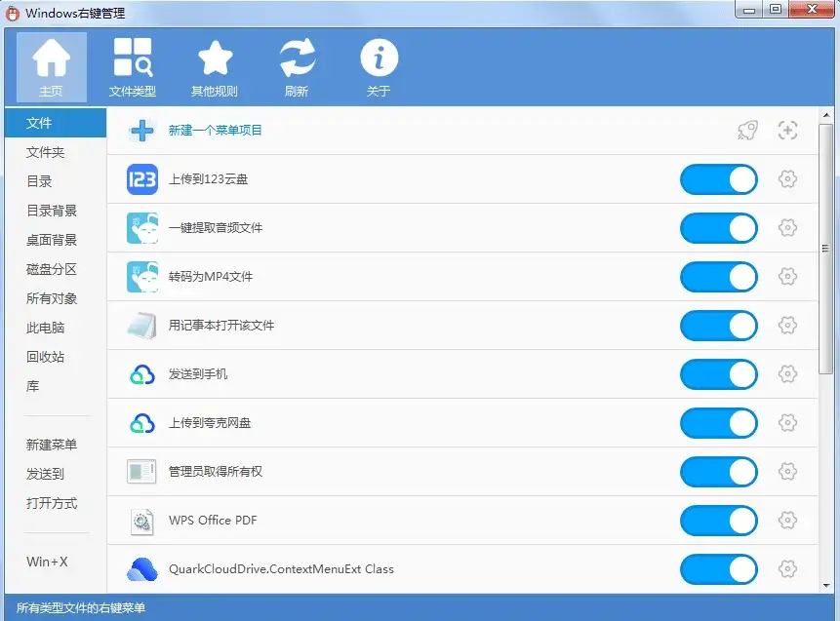Image resolution: width=840 pixels, height=621 pixels.
Task: Click 新建一个菜单项目 link
Action: point(215,131)
